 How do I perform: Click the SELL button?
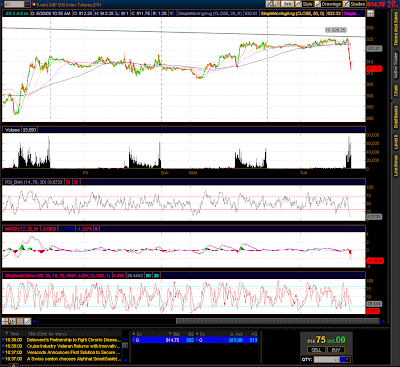316,350
